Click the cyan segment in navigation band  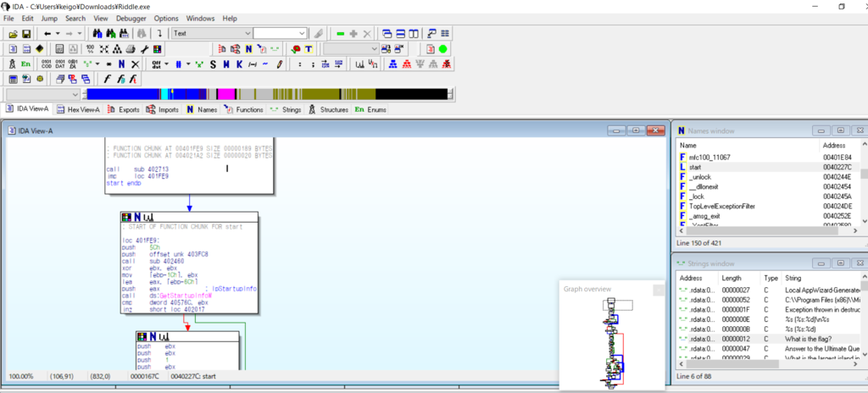[165, 95]
